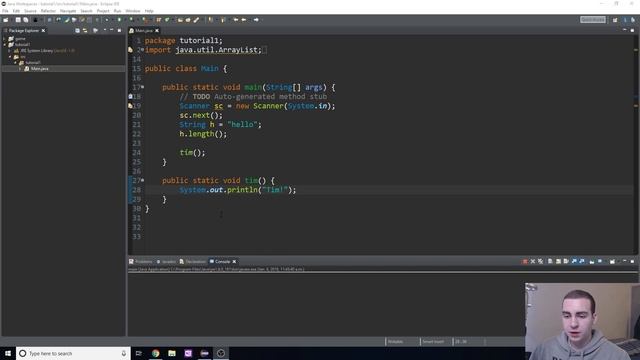
Task: Expand the JRE System Library node
Action: (x=10, y=51)
